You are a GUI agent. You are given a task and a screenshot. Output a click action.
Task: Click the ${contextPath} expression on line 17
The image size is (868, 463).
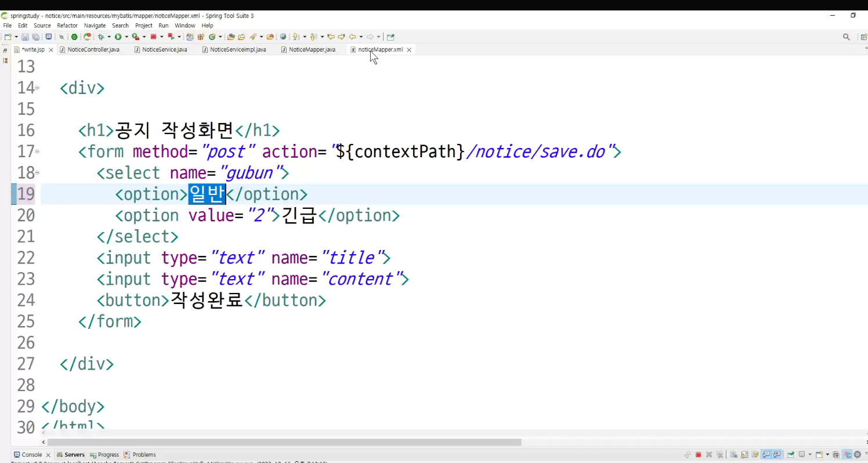(x=400, y=151)
